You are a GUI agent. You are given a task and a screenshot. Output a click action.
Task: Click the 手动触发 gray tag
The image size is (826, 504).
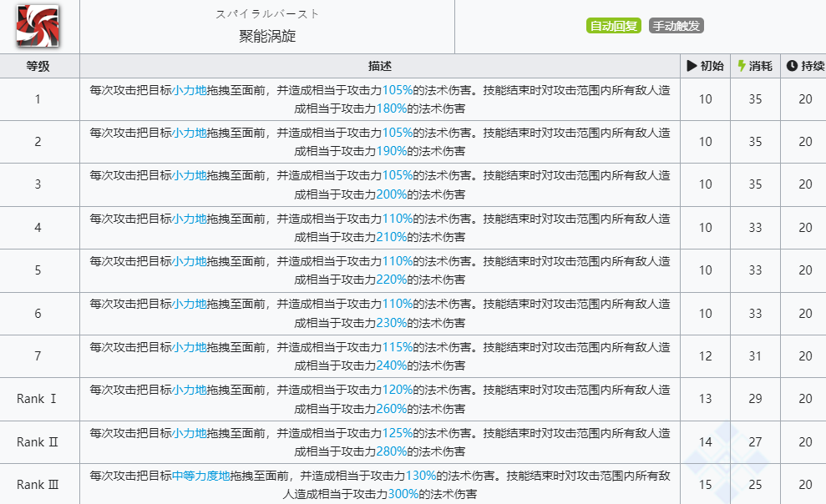point(676,25)
